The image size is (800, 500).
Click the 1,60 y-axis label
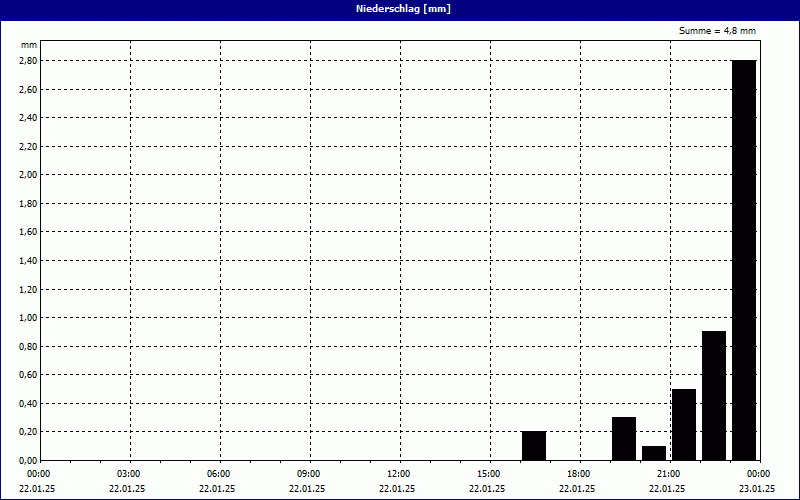coord(29,232)
